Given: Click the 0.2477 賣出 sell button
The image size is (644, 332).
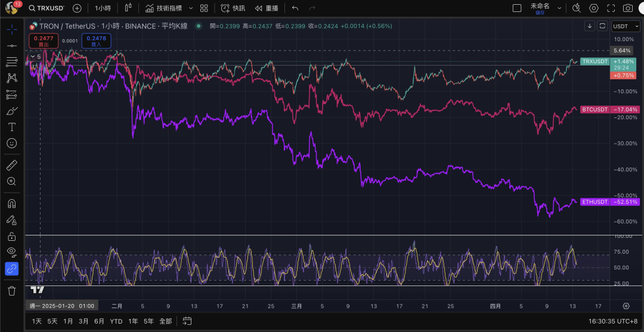Looking at the screenshot, I should (x=43, y=41).
